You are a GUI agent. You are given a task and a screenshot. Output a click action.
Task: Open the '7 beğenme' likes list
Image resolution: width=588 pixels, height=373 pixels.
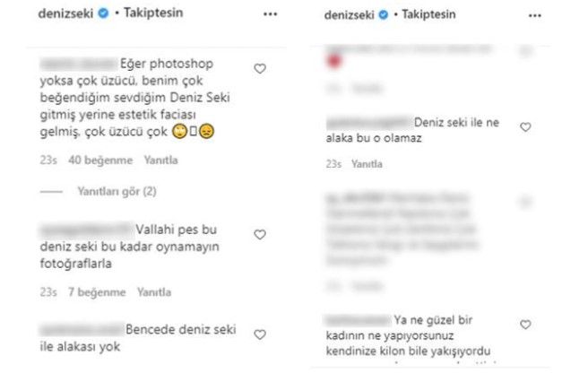click(97, 292)
